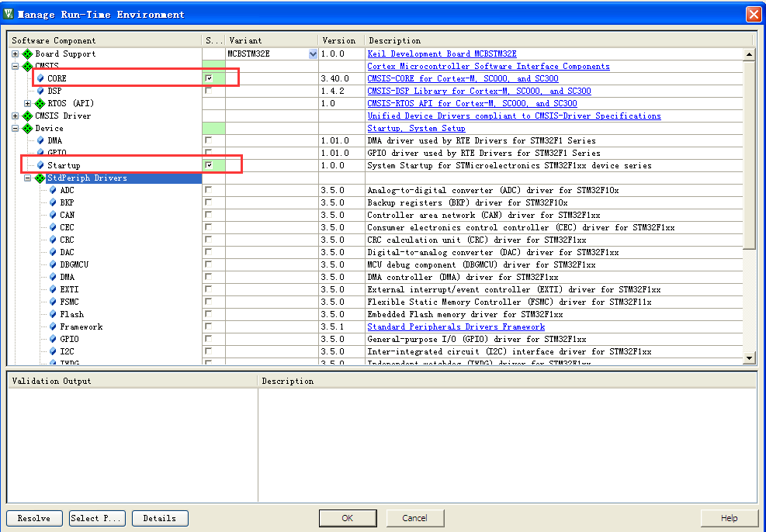The height and width of the screenshot is (532, 766).
Task: Click the Resolve button
Action: [x=34, y=518]
